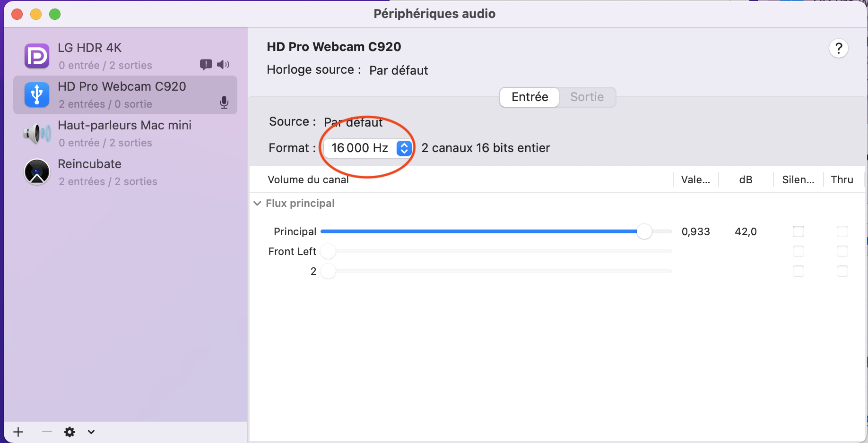The height and width of the screenshot is (443, 868).
Task: Click the alert sound badge on LG HDR 4K
Action: [x=206, y=65]
